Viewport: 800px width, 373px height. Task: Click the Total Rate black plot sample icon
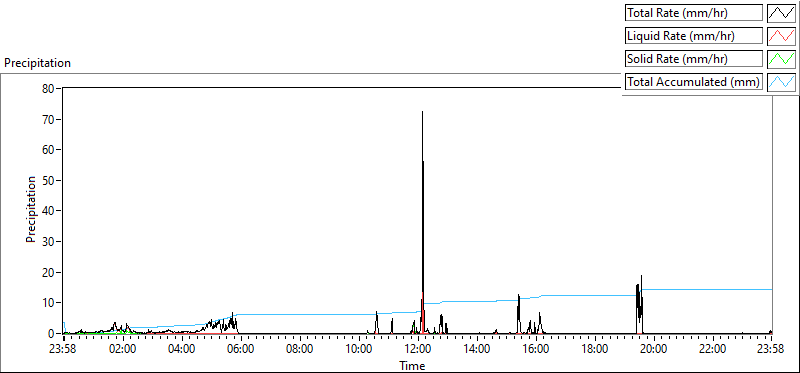pyautogui.click(x=782, y=13)
